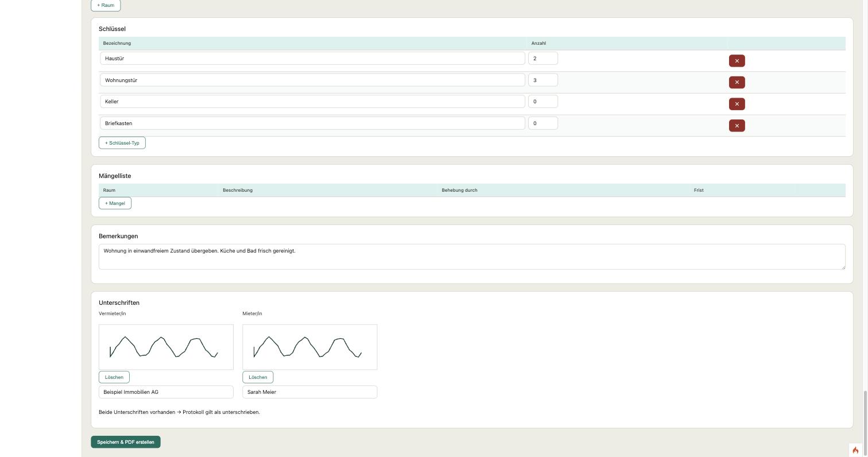
Task: Click the flame icon in bottom corner
Action: point(855,450)
